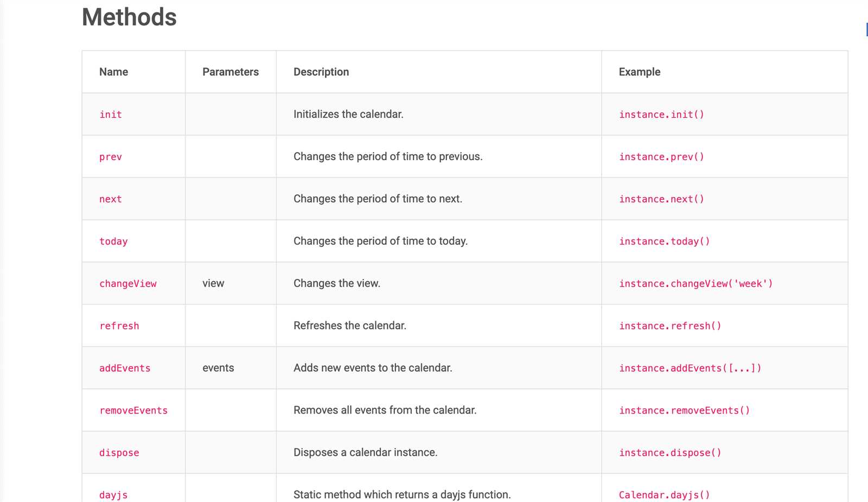Click 'Initializes the calendar.' description

point(348,114)
